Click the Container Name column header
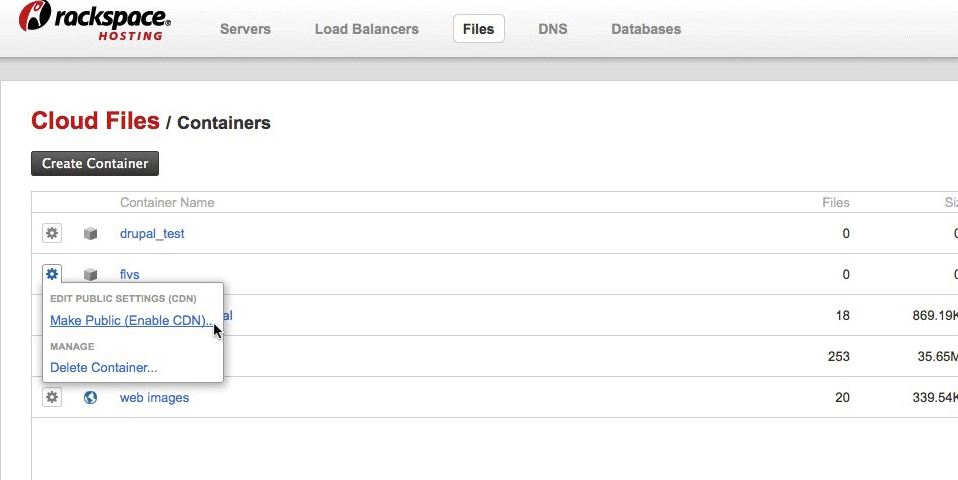 click(167, 203)
